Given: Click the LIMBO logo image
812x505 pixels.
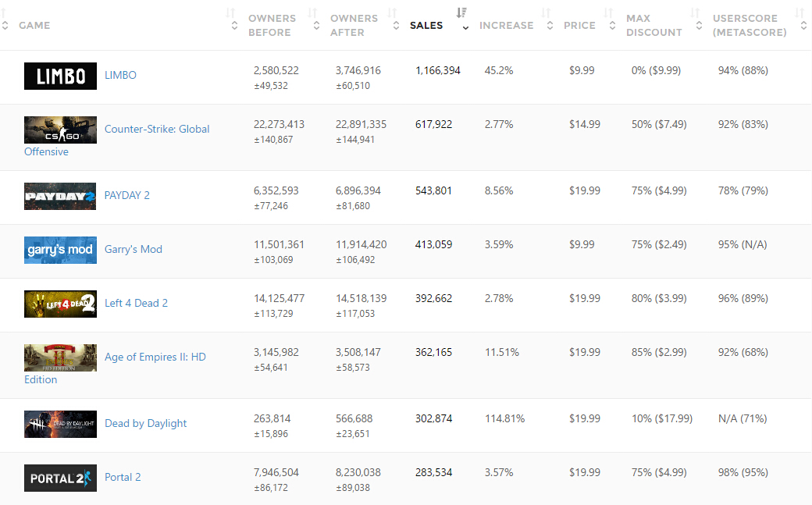Looking at the screenshot, I should (60, 76).
